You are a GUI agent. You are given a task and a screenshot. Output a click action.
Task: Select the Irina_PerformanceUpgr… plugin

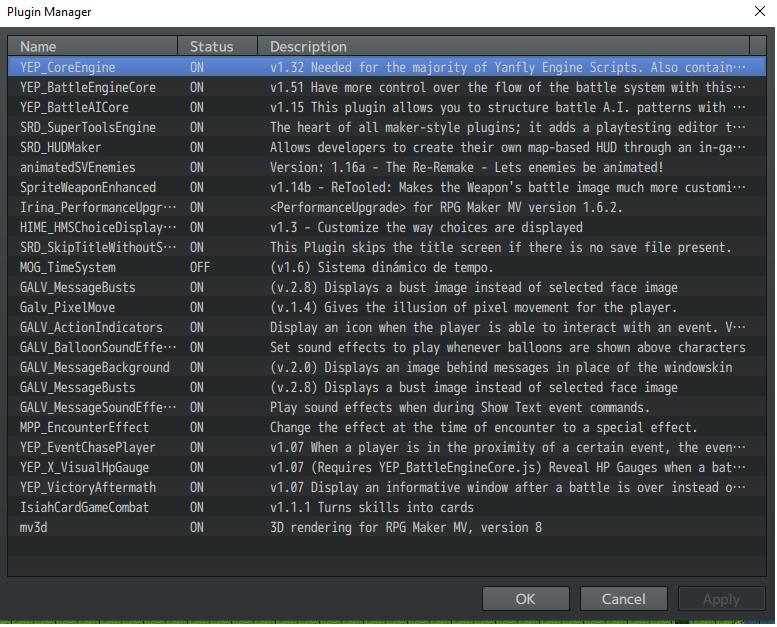(387, 207)
